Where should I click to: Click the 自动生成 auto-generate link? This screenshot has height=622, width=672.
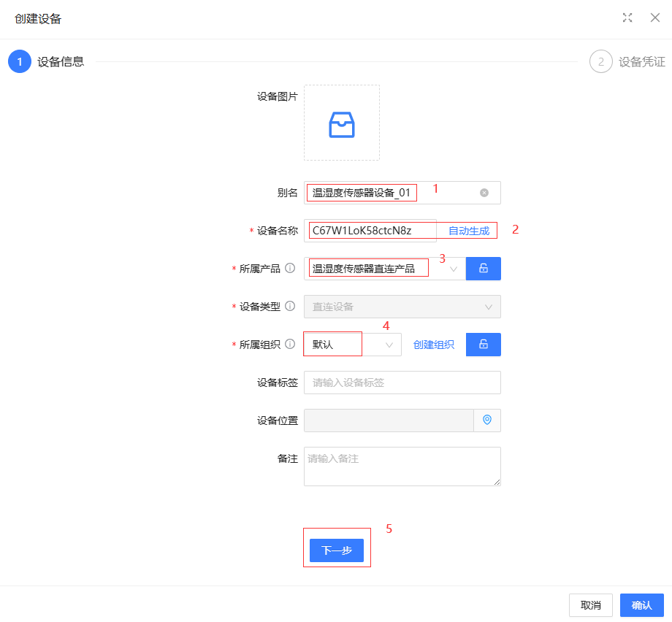[x=468, y=231]
